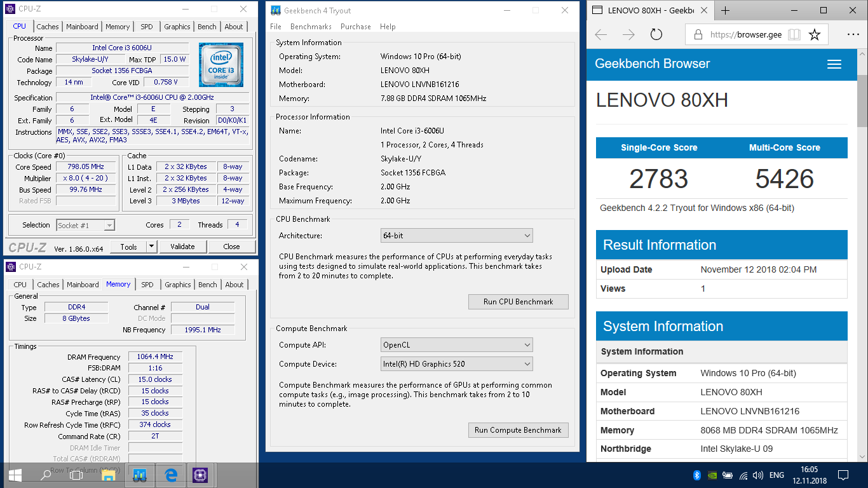Screen dimensions: 868x488
Task: Open Graphics tab in top CPU-Z
Action: click(x=177, y=27)
